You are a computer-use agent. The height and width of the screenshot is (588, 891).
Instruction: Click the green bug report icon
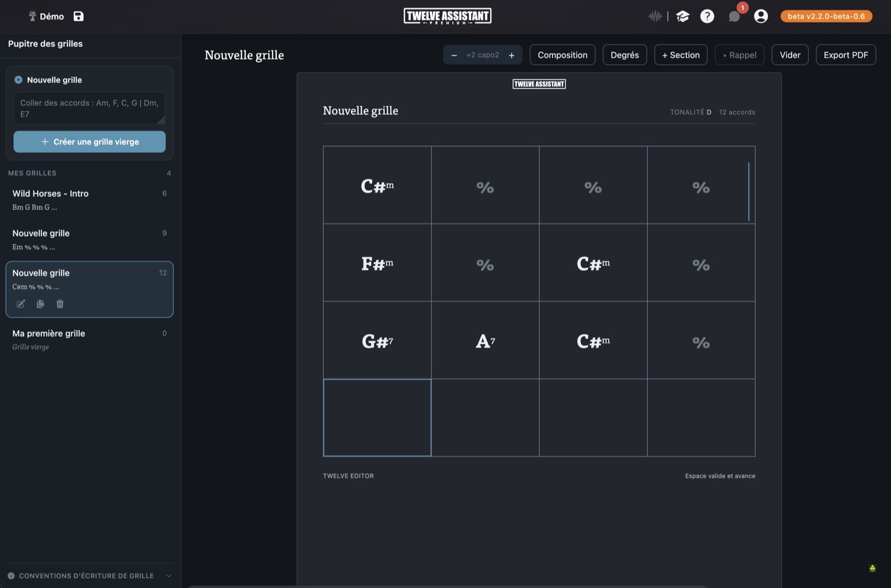tap(872, 568)
